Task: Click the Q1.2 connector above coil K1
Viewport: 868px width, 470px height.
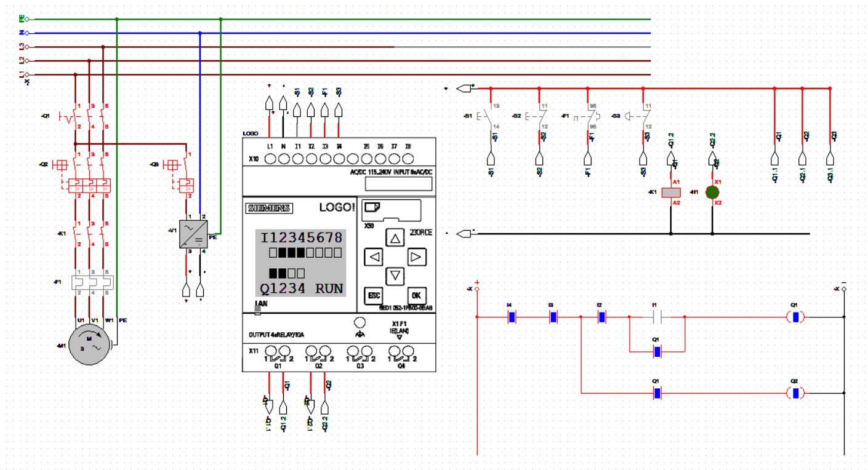Action: click(671, 160)
